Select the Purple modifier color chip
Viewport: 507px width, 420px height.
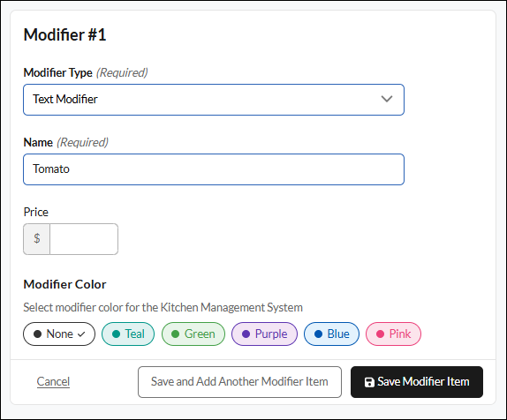click(264, 334)
